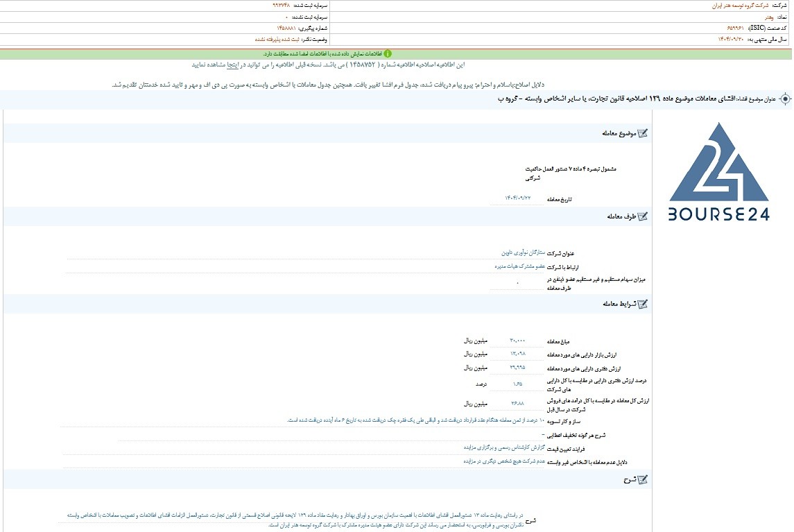Click the مبلغ معامله field label

[558, 341]
